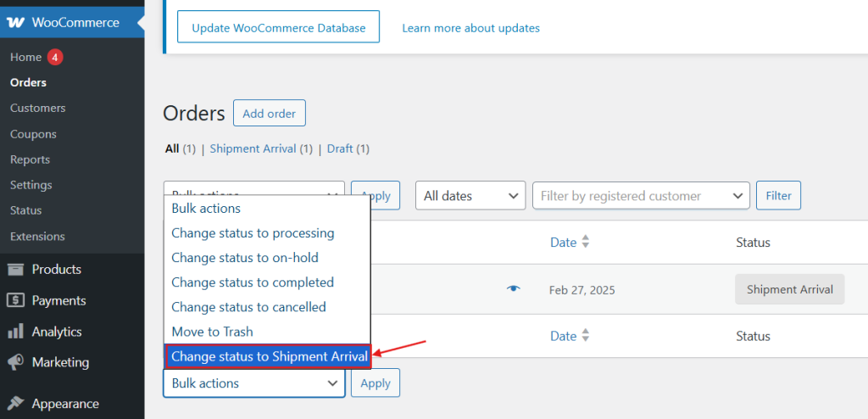Open Appearance via its paintbrush icon

(x=15, y=404)
